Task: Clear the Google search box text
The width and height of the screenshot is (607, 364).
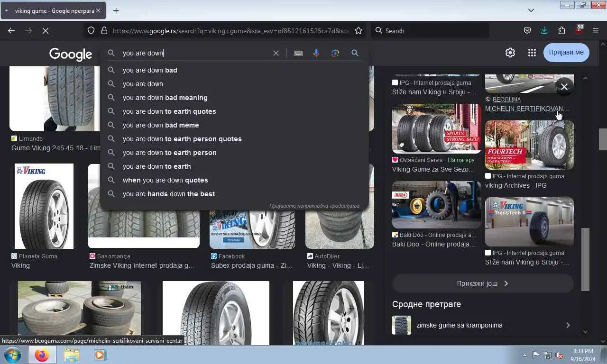Action: pyautogui.click(x=276, y=53)
